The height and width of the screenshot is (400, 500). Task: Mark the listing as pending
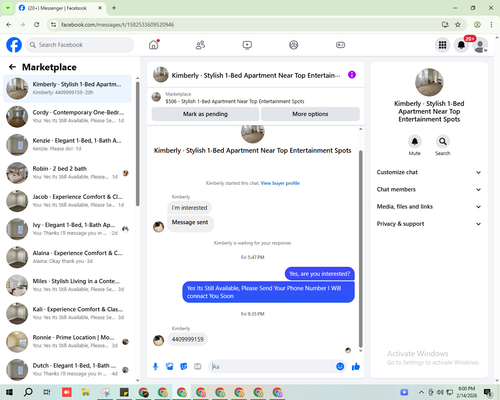(205, 114)
